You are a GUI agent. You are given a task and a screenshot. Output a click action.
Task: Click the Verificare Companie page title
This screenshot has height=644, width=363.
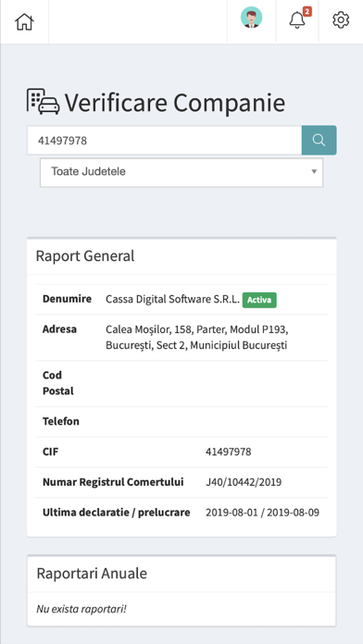175,103
